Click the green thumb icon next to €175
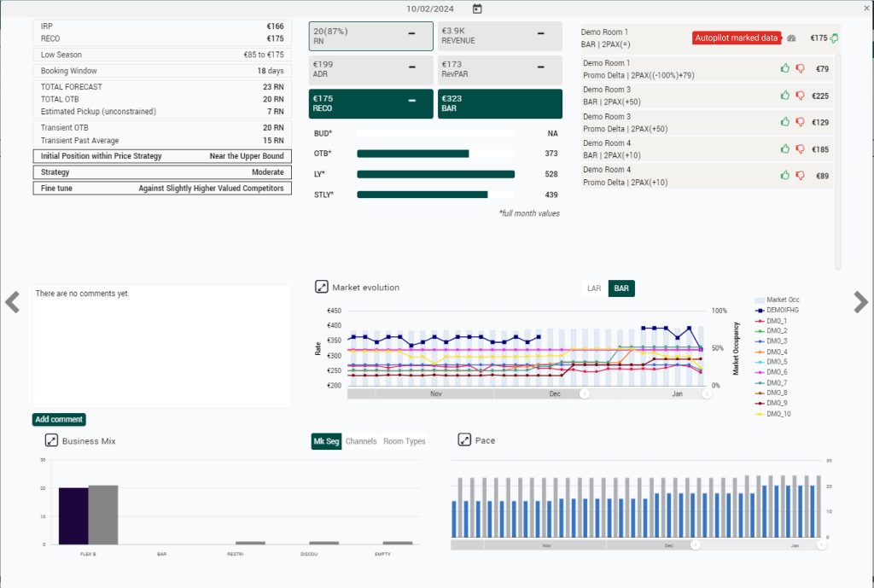Viewport: 874px width, 588px height. (x=834, y=38)
